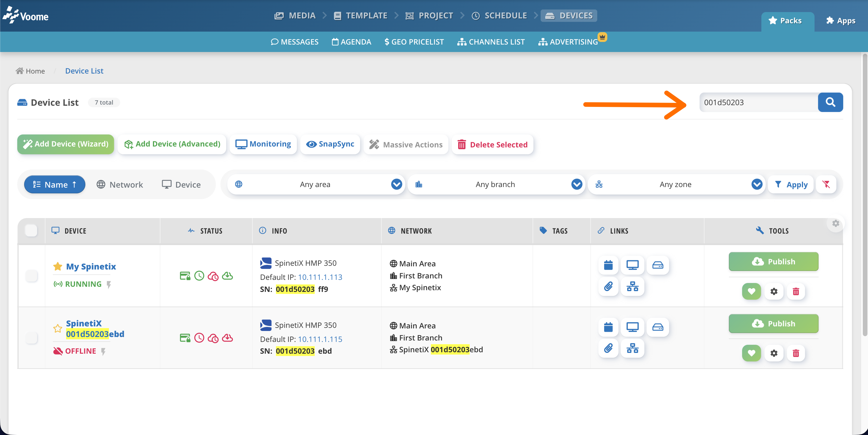The height and width of the screenshot is (435, 868).
Task: Open calendar link for My Spinetix
Action: click(x=608, y=265)
